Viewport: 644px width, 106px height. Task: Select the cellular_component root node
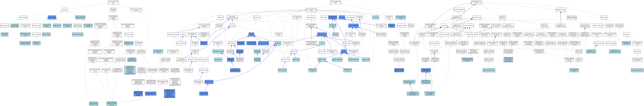pyautogui.click(x=336, y=2)
